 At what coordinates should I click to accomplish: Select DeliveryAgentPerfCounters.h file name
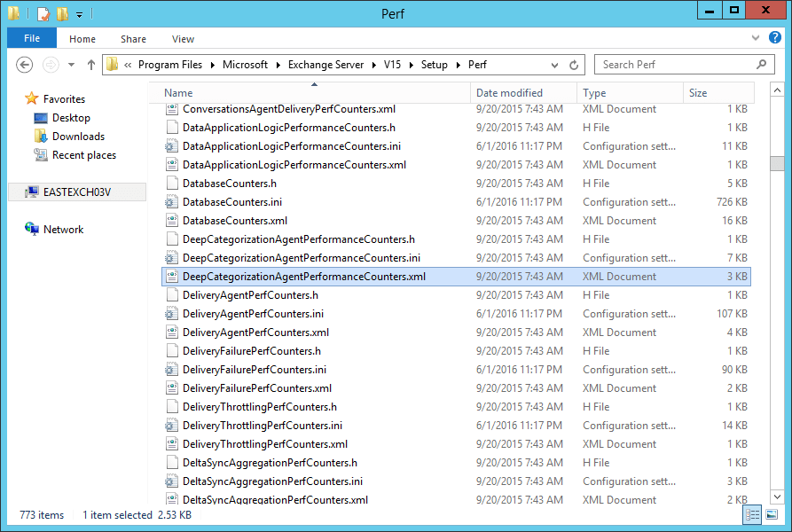tap(250, 295)
